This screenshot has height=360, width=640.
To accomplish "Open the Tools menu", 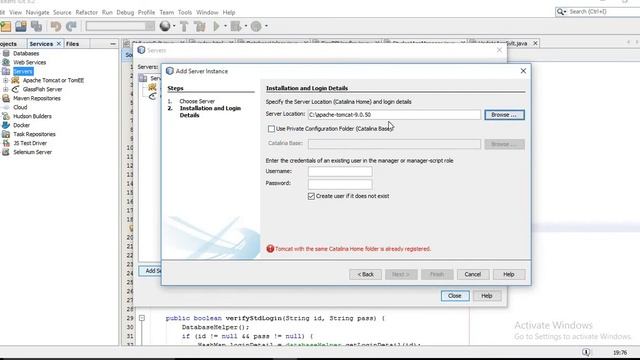I will point(184,13).
